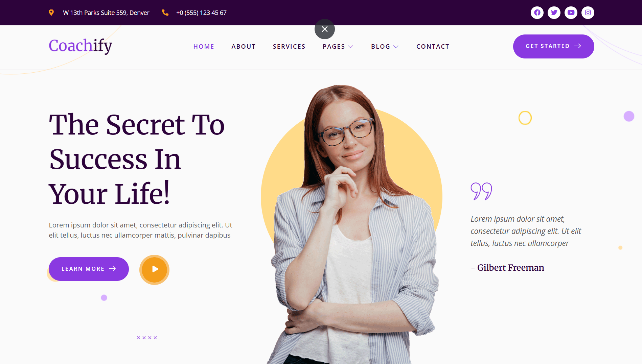
Task: Click the phone handset icon
Action: click(165, 13)
